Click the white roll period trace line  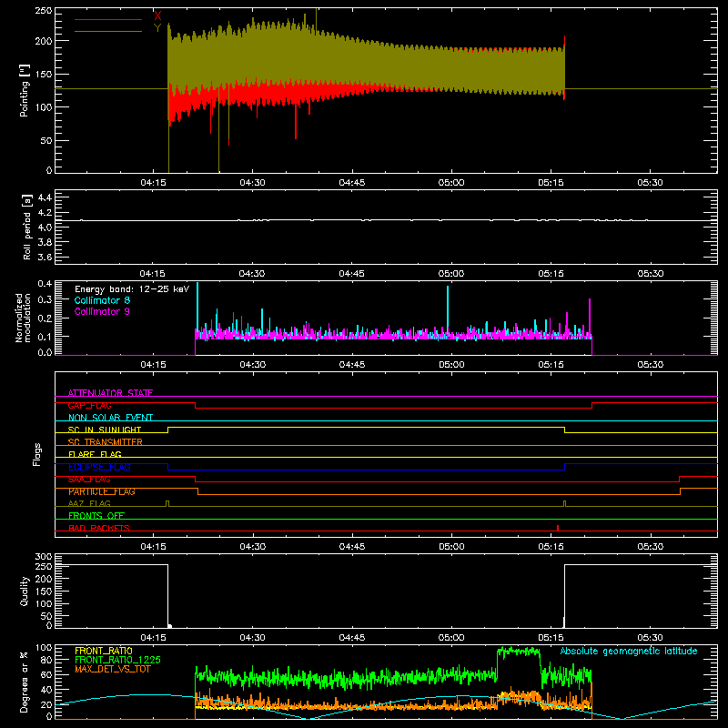pos(386,220)
